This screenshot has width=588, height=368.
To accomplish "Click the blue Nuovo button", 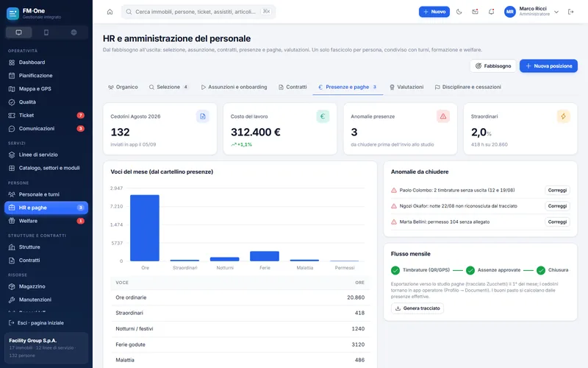I will pyautogui.click(x=434, y=12).
